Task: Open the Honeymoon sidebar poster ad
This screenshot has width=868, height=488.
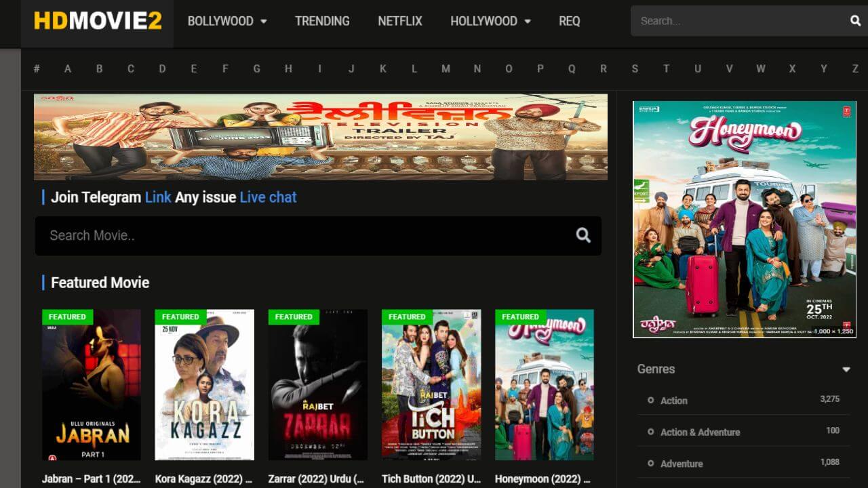Action: click(x=745, y=219)
